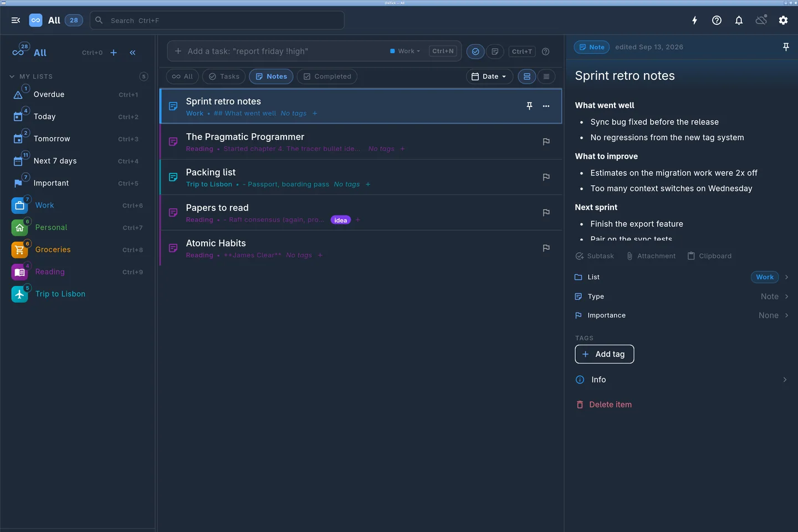Open the help question mark icon in header
The height and width of the screenshot is (532, 798).
coord(717,21)
